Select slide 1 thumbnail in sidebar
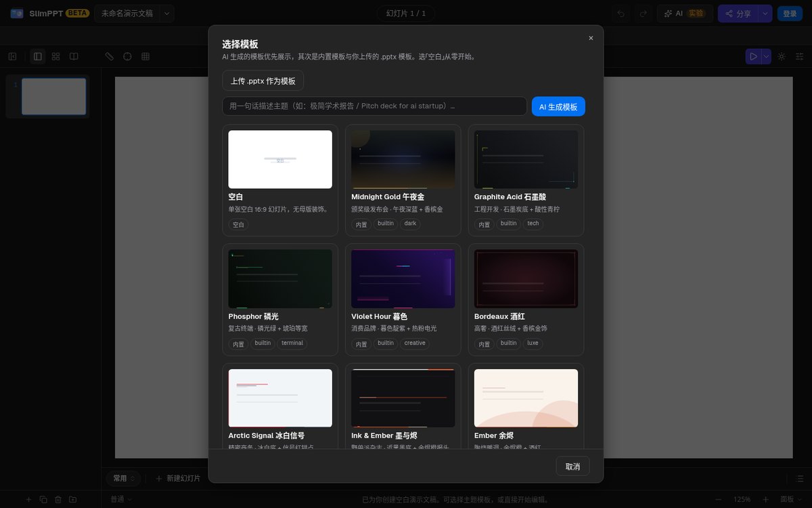The image size is (812, 508). click(x=53, y=96)
